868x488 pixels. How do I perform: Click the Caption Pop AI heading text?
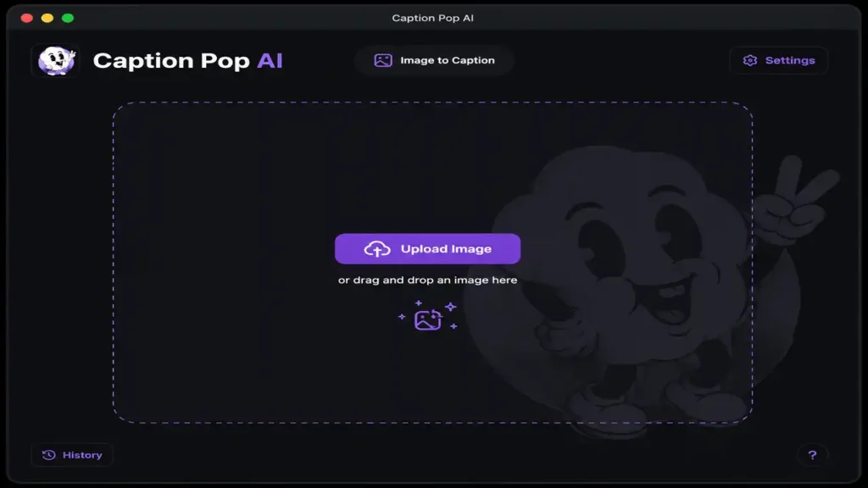187,61
